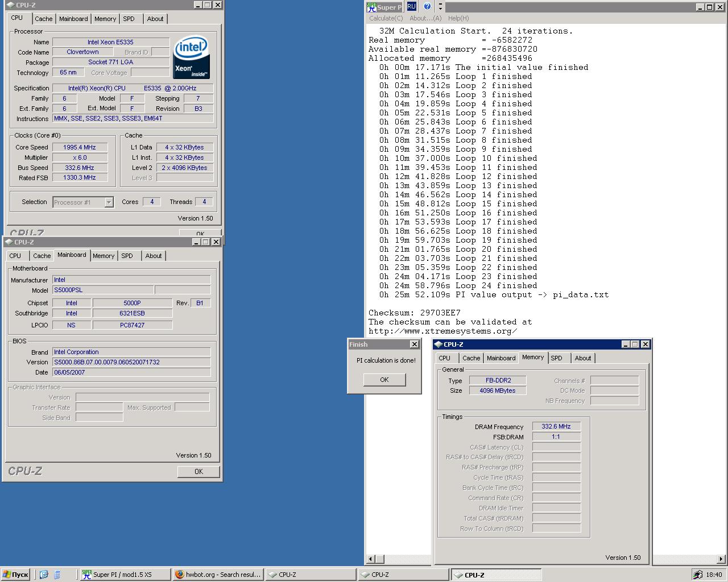The image size is (728, 582).
Task: Click the Specification field Intel(R) Xeon(R) CPU E5335
Action: (133, 88)
